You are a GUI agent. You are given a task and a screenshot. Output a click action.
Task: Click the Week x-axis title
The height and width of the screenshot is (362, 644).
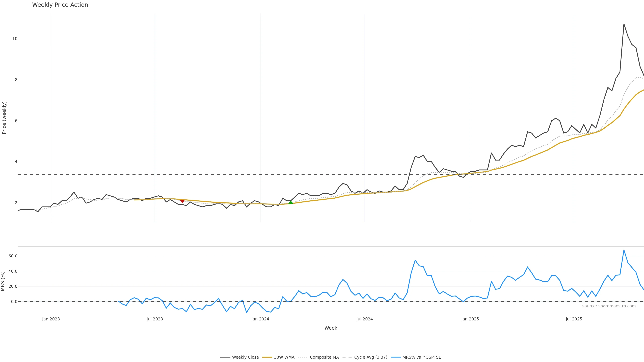(x=331, y=328)
